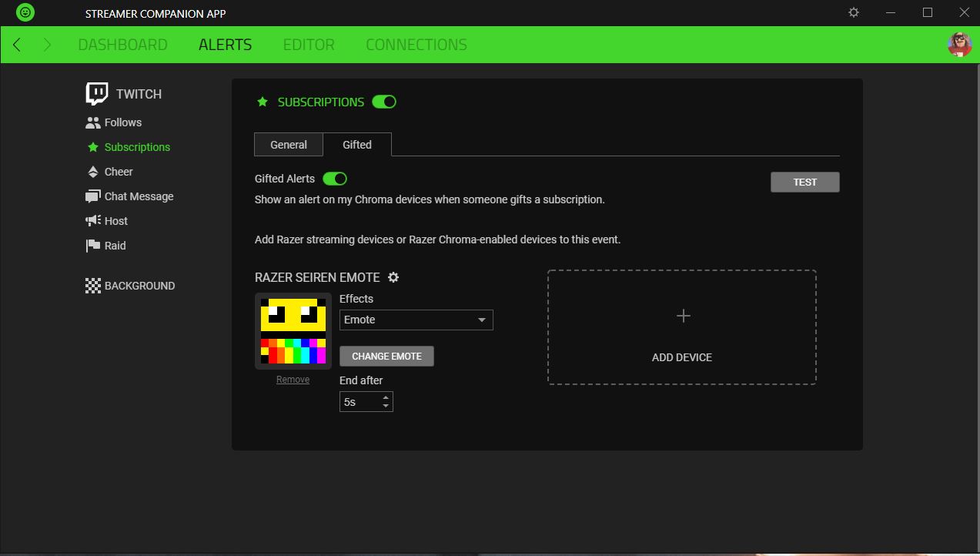
Task: Open the user profile avatar
Action: pyautogui.click(x=959, y=45)
